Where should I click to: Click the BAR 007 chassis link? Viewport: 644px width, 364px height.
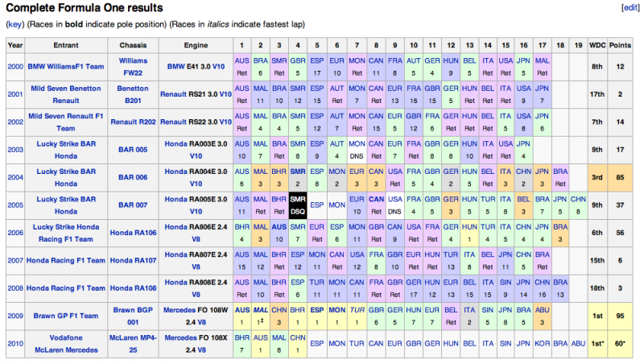pos(133,205)
